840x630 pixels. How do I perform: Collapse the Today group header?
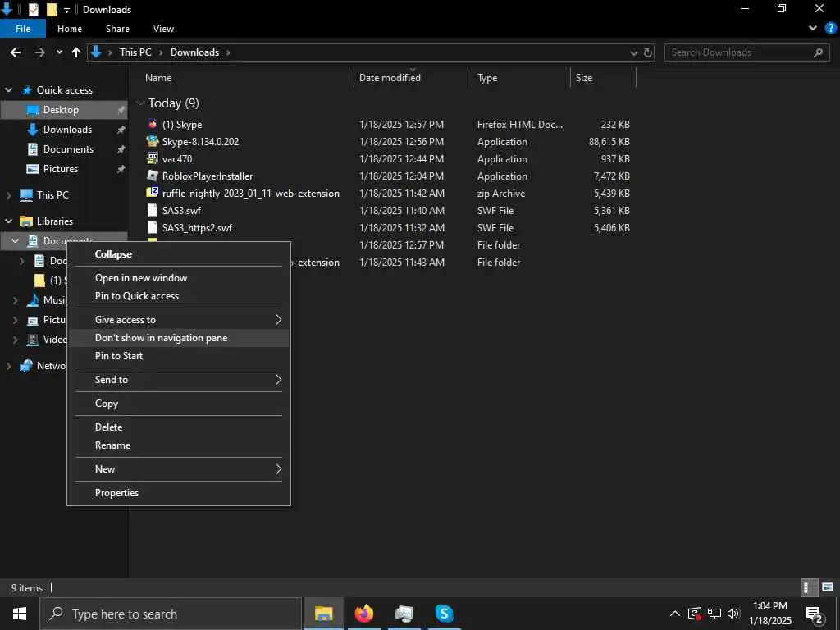click(140, 103)
